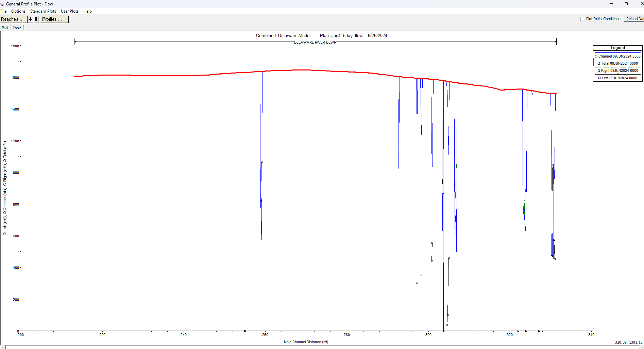644x349 pixels.
Task: Open the File menu
Action: point(4,11)
